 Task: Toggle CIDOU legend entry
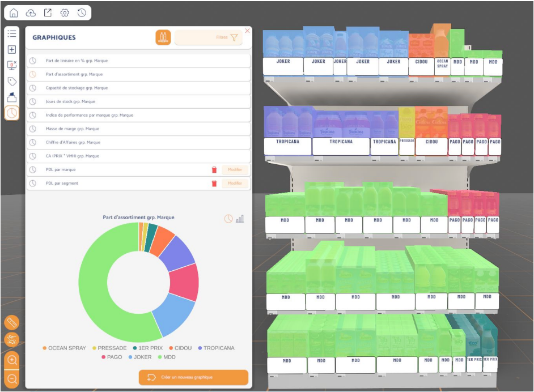point(180,348)
